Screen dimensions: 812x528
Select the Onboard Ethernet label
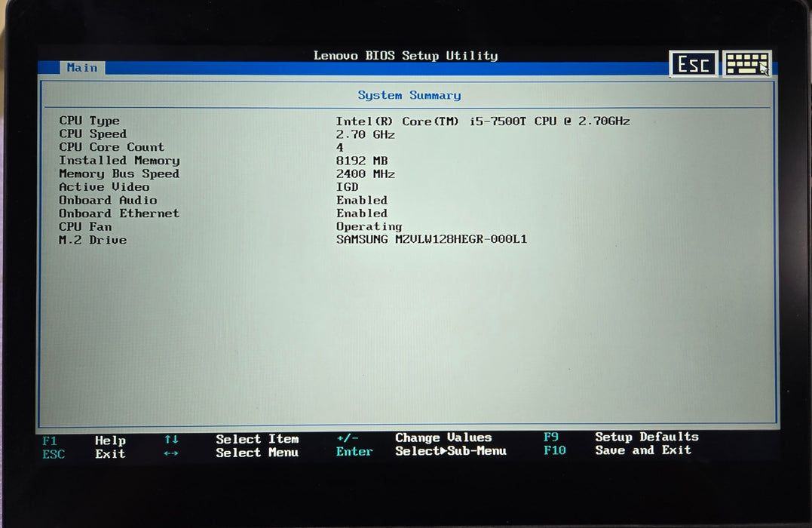119,213
